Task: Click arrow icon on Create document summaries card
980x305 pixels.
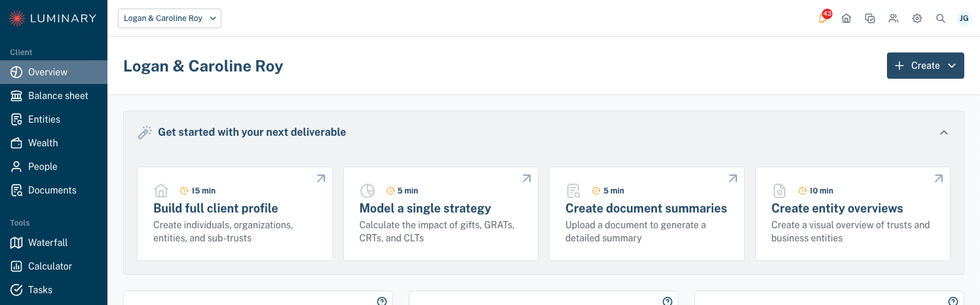Action: pyautogui.click(x=732, y=178)
